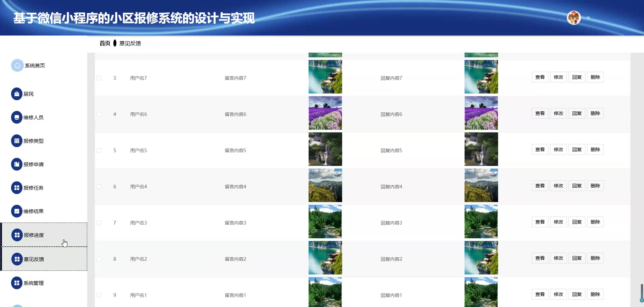644x307 pixels.
Task: Click 修改 for row 用户名4
Action: [558, 186]
